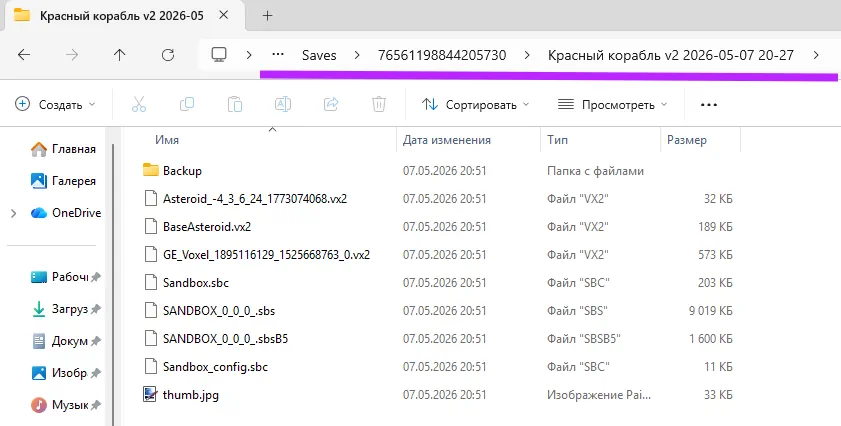Screen dimensions: 841x426
Task: Go back with the Back arrow
Action: pyautogui.click(x=24, y=55)
